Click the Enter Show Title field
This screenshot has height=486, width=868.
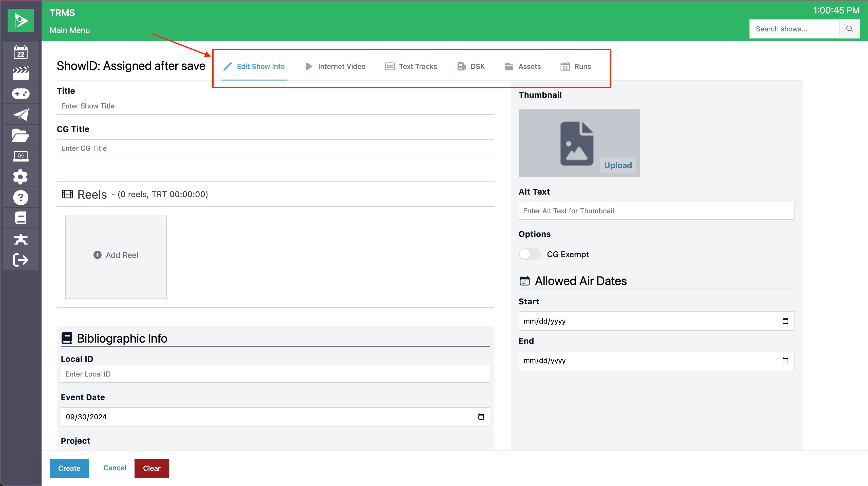click(x=275, y=106)
